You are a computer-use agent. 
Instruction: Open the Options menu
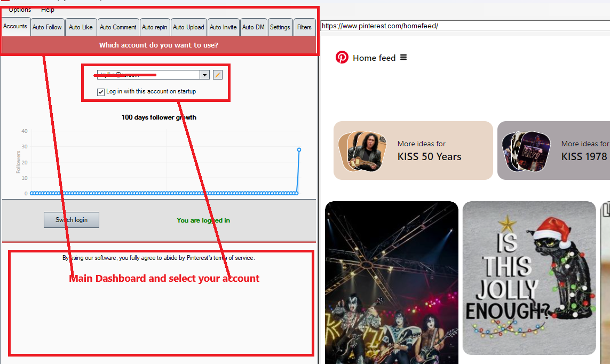coord(20,10)
